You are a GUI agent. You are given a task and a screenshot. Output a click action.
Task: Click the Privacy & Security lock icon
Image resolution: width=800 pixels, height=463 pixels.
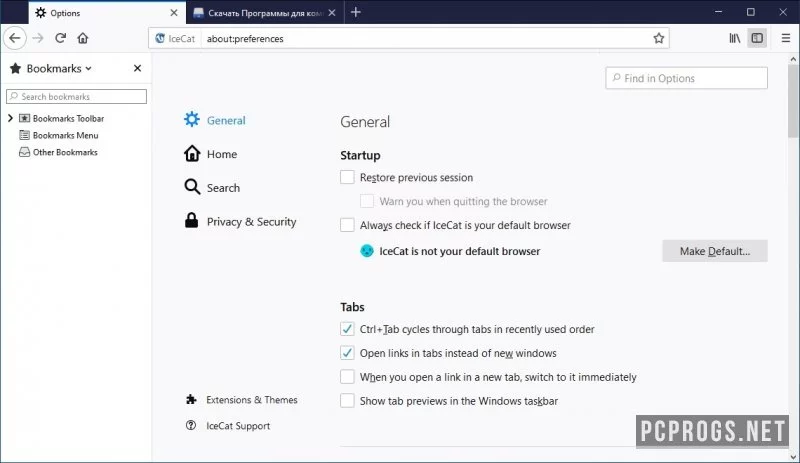coord(191,221)
